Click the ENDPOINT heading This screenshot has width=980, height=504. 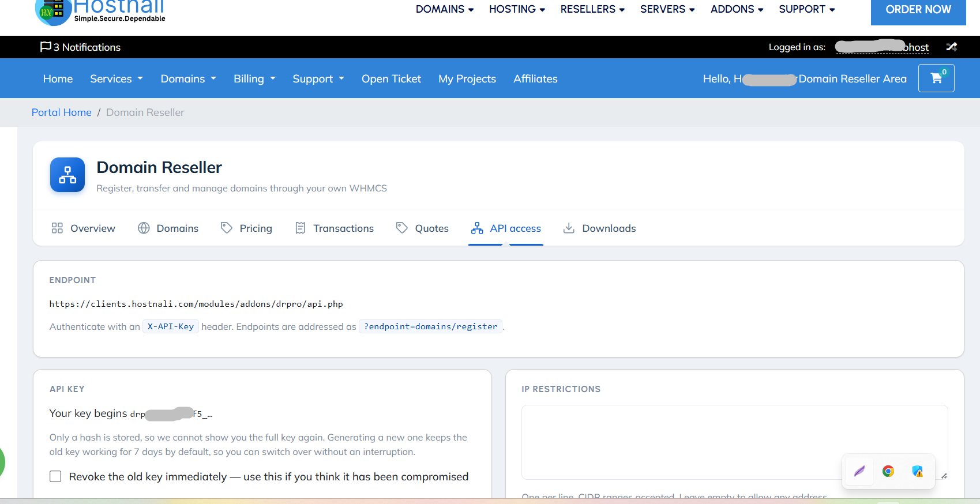pyautogui.click(x=73, y=280)
